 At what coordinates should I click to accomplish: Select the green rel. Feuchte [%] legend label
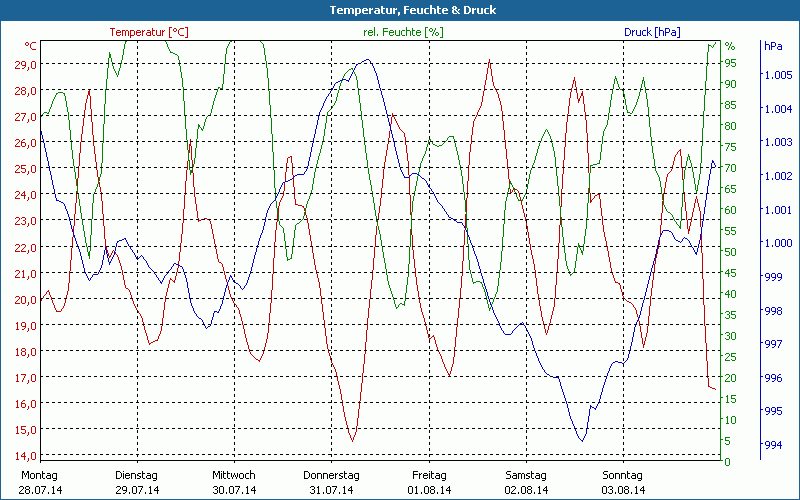pyautogui.click(x=403, y=32)
